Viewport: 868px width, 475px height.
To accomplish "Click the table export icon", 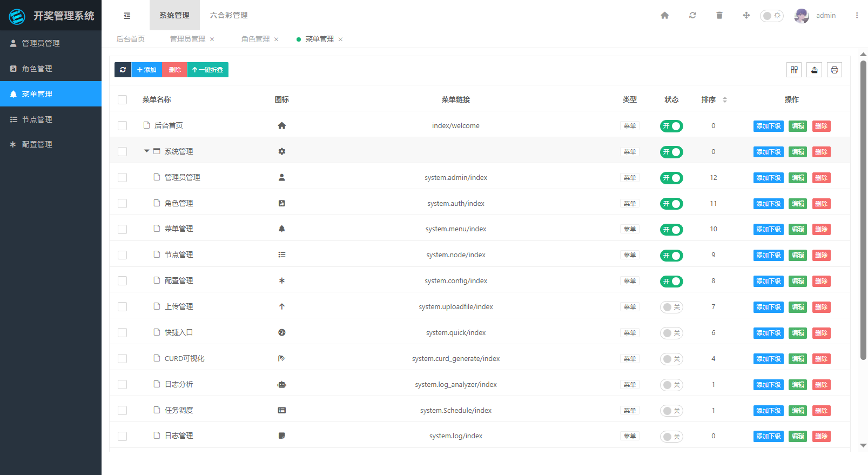I will click(x=815, y=70).
